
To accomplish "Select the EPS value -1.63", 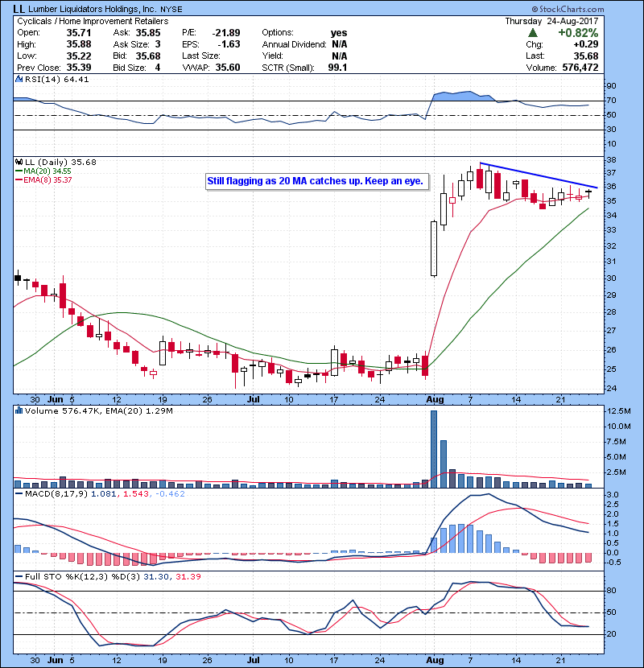I will [x=229, y=44].
